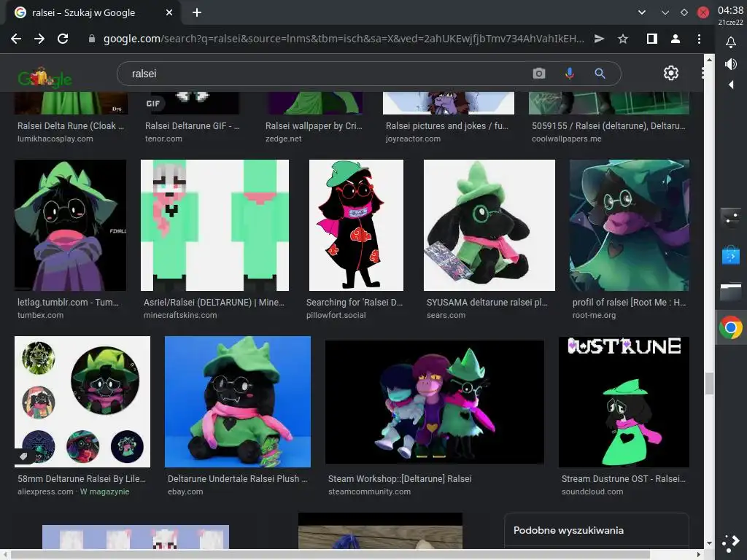The image size is (747, 560).
Task: Bookmark this page with star icon
Action: click(x=623, y=39)
